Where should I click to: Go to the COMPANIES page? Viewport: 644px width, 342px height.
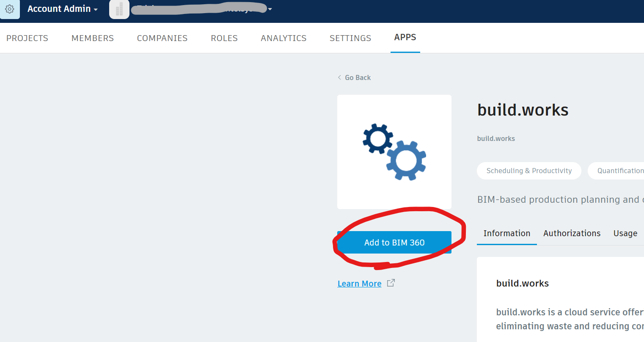coord(162,38)
